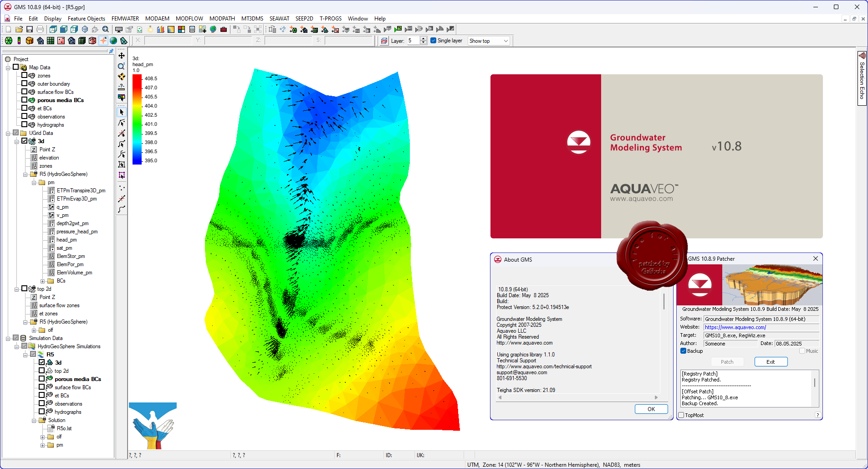Click the ortho view layer icon beside Layer
868x469 pixels.
pos(384,41)
